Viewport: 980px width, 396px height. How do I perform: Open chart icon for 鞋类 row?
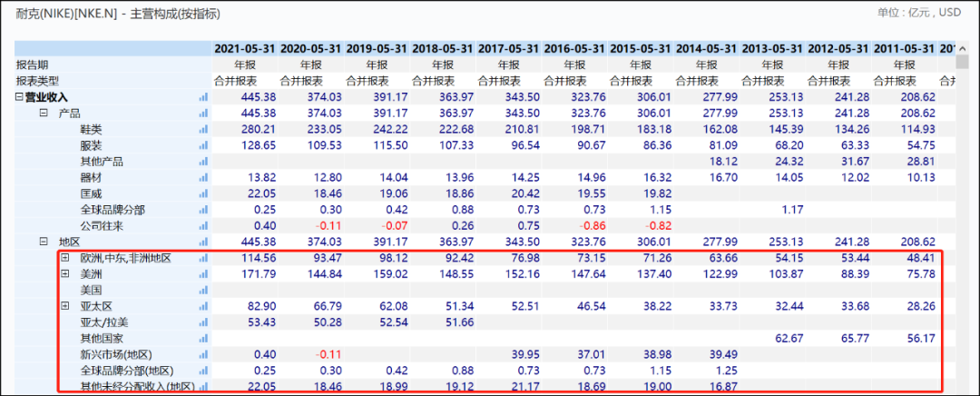202,130
